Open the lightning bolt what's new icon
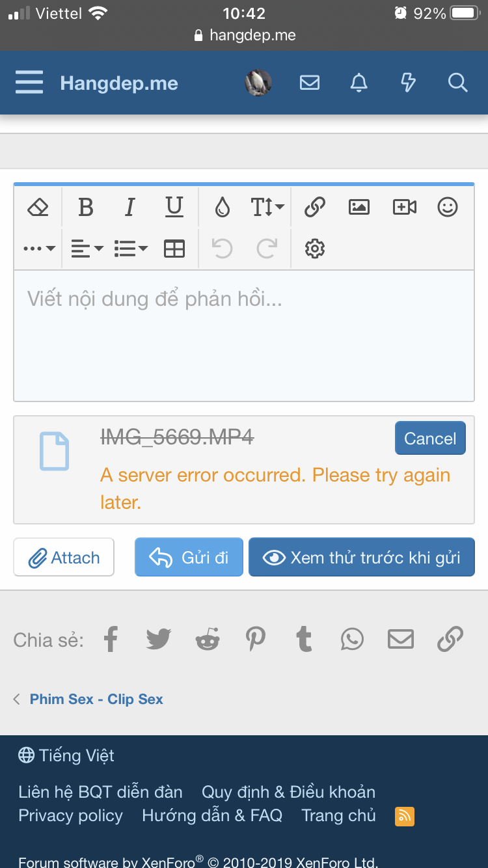Viewport: 488px width, 868px height. pyautogui.click(x=408, y=83)
